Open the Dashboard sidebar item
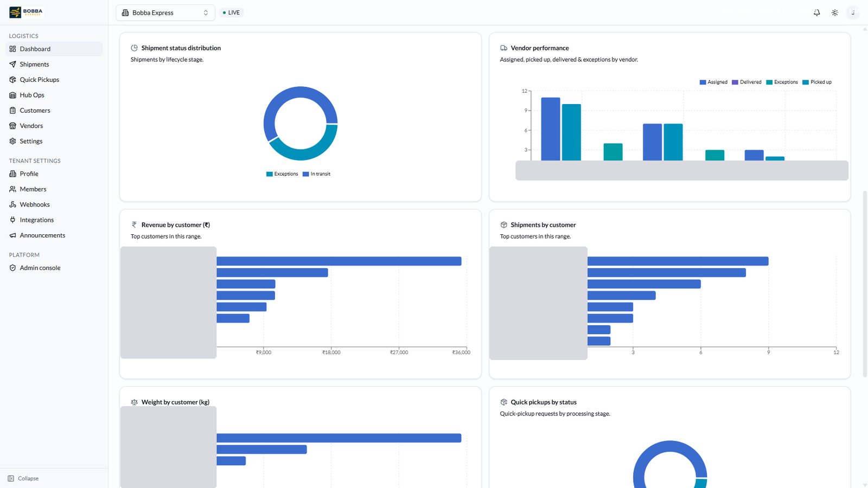This screenshot has width=868, height=488. pyautogui.click(x=54, y=49)
